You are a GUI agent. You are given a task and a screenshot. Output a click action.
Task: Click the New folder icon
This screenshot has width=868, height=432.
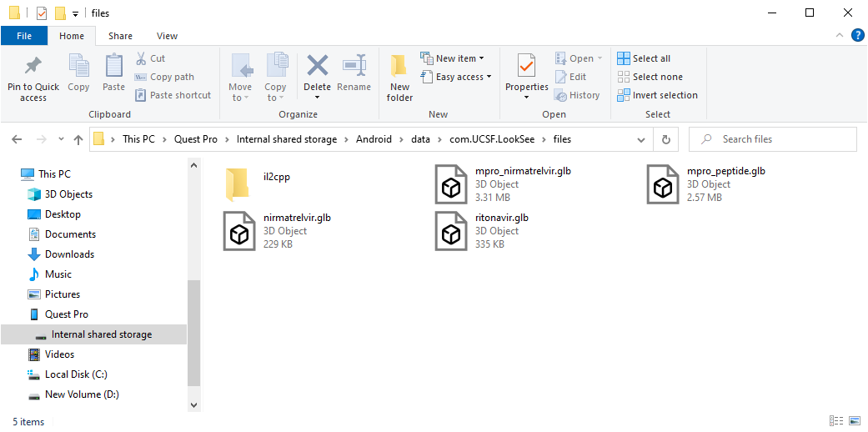tap(399, 67)
